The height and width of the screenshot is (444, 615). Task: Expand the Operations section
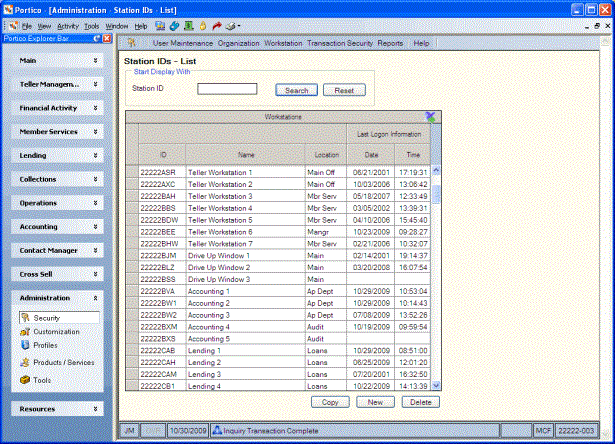click(x=57, y=203)
